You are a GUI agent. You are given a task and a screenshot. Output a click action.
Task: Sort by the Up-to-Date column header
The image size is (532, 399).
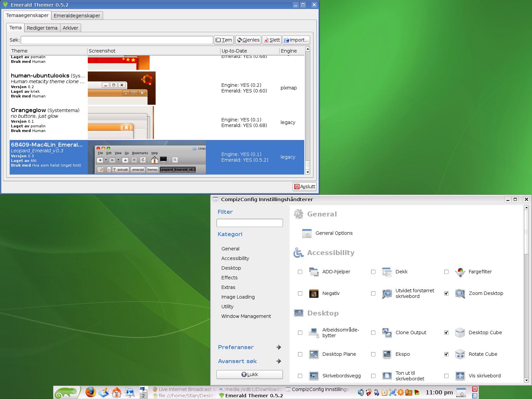pos(250,51)
